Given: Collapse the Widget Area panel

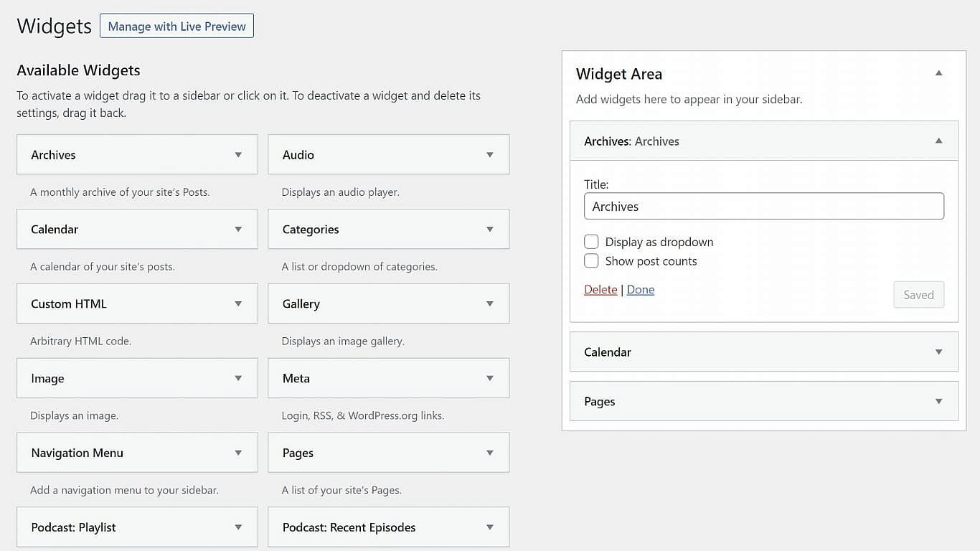Looking at the screenshot, I should [938, 73].
